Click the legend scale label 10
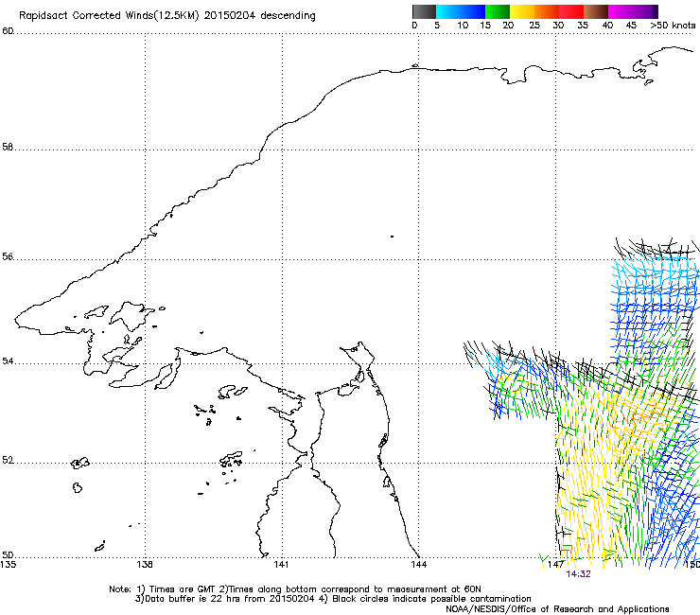The width and height of the screenshot is (700, 615). point(463,26)
